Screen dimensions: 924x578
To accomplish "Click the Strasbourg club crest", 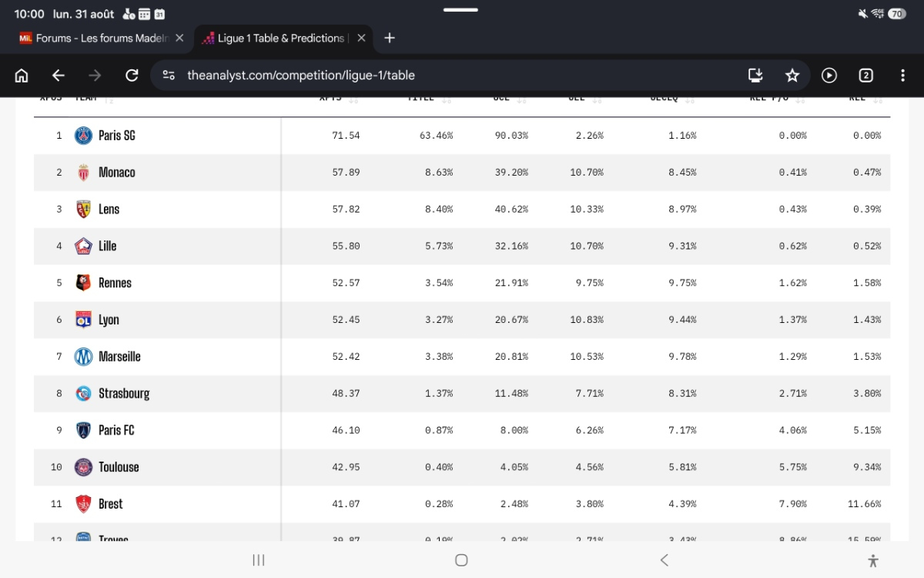I will pyautogui.click(x=83, y=394).
